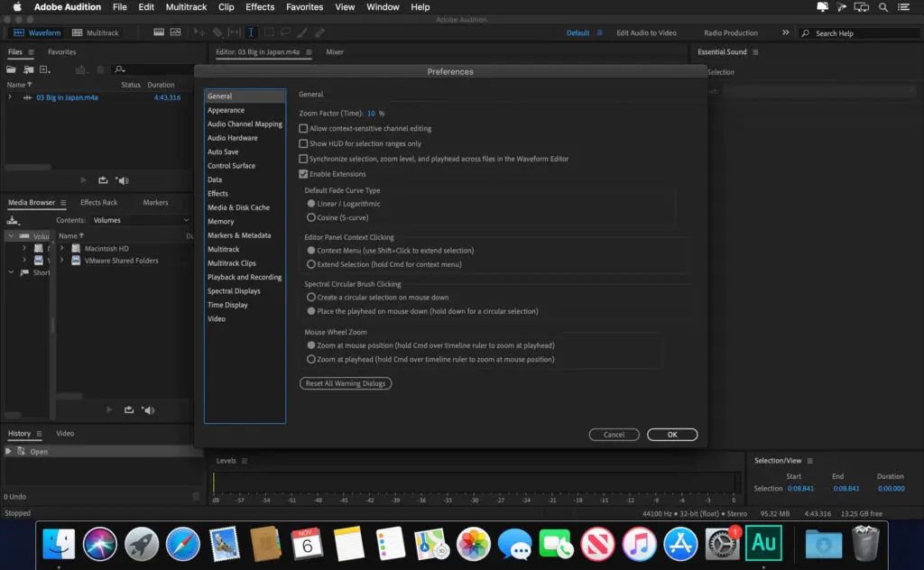Open the Contents Volumes dropdown
Viewport: 924px width, 570px height.
[135, 220]
